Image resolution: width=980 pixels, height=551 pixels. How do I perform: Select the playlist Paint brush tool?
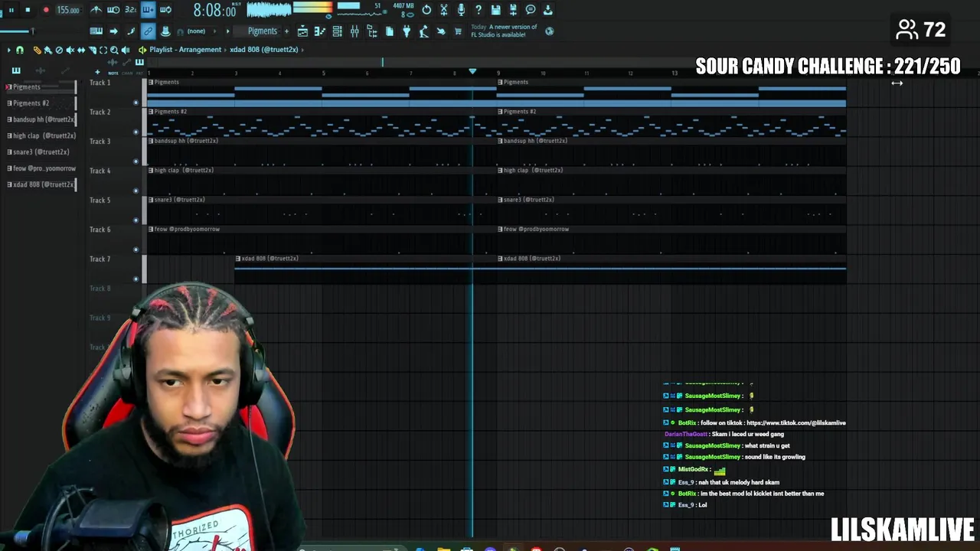coord(47,50)
